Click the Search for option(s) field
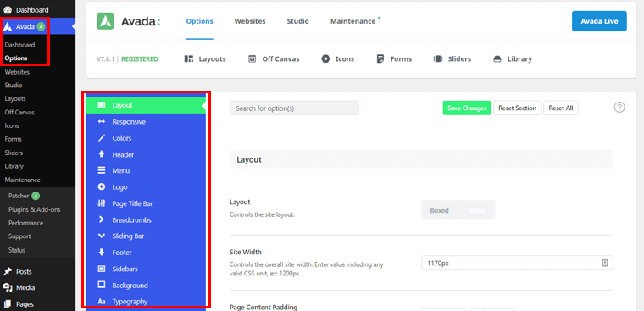 click(x=294, y=108)
